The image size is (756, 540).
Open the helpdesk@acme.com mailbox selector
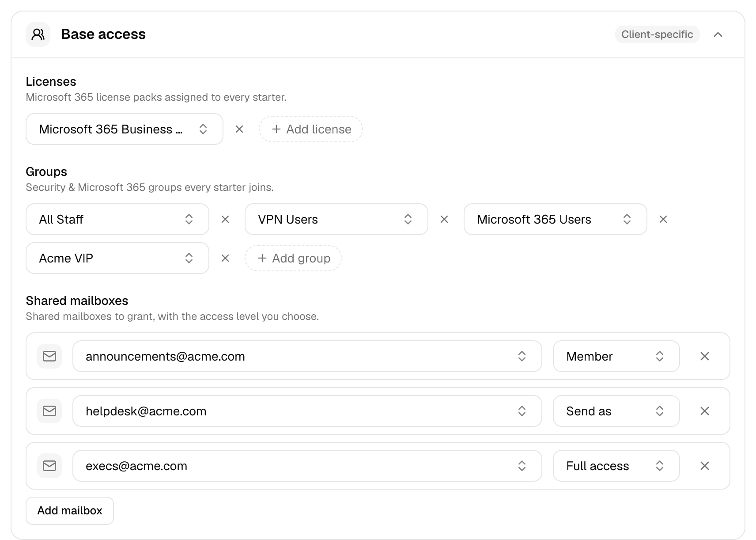click(307, 411)
